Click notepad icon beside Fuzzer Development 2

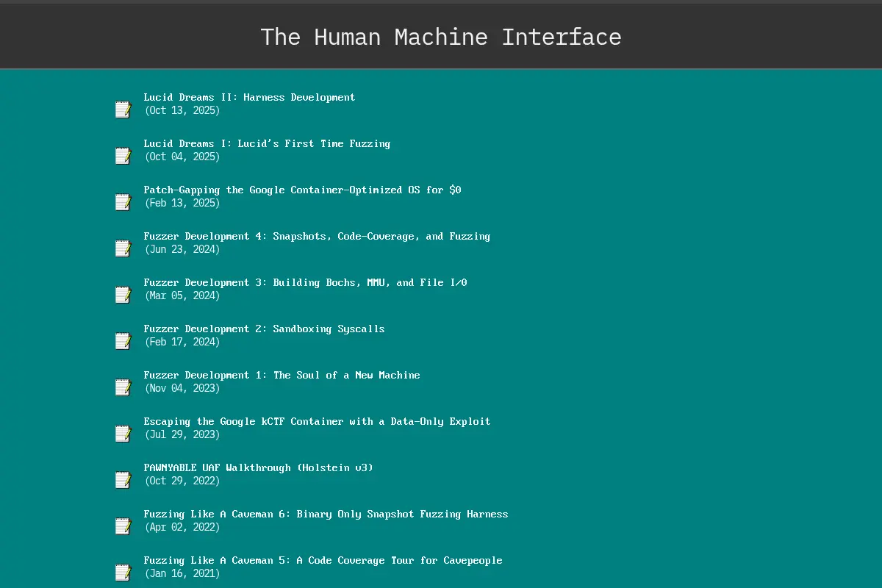(x=123, y=341)
